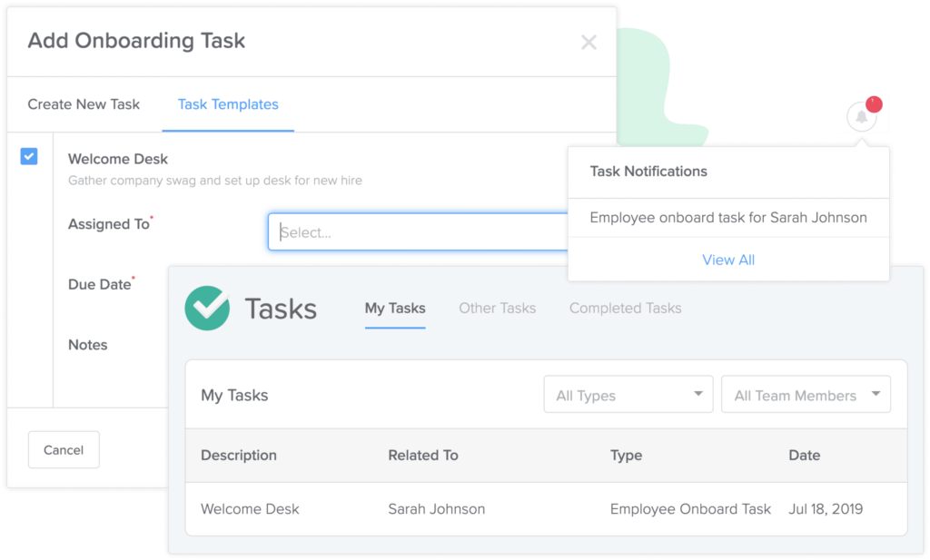Uncheck the Welcome Desk task template
The image size is (930, 560).
pyautogui.click(x=29, y=156)
